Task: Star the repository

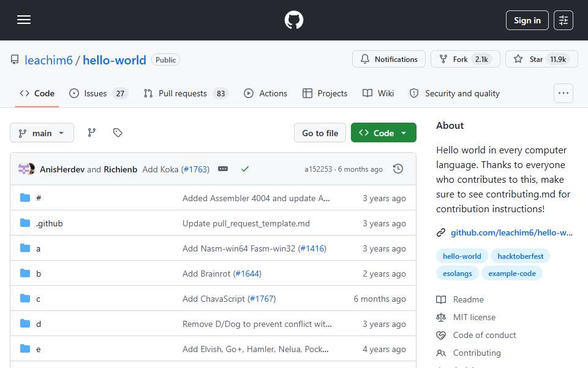Action: click(541, 59)
